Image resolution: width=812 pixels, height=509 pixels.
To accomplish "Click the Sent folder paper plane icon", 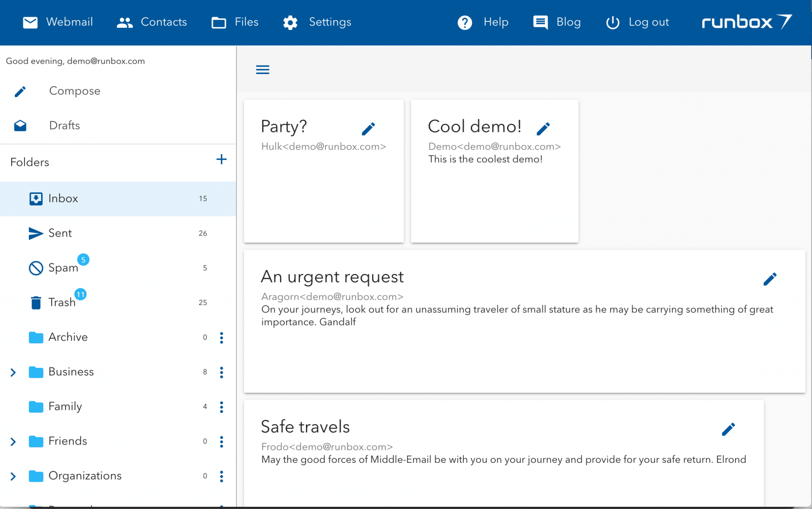I will [35, 233].
